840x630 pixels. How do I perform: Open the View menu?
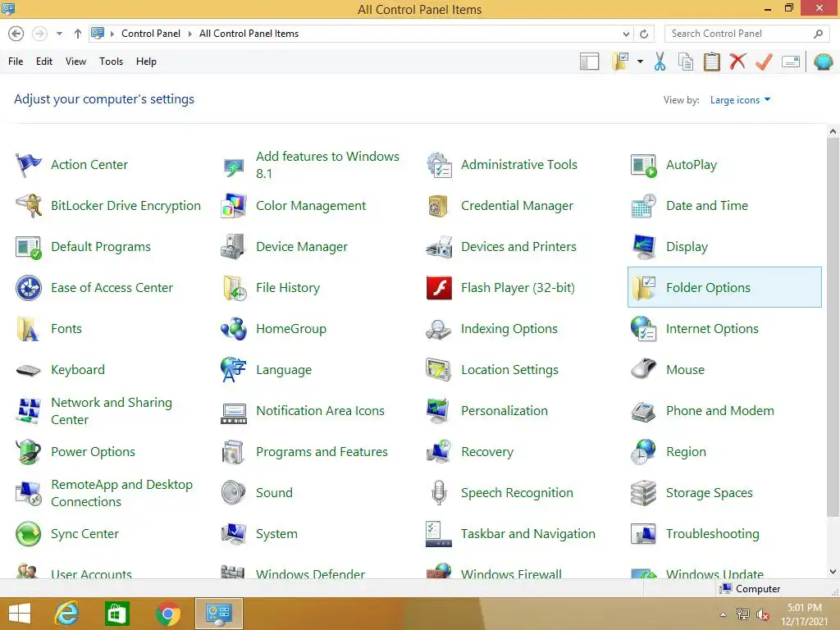75,62
